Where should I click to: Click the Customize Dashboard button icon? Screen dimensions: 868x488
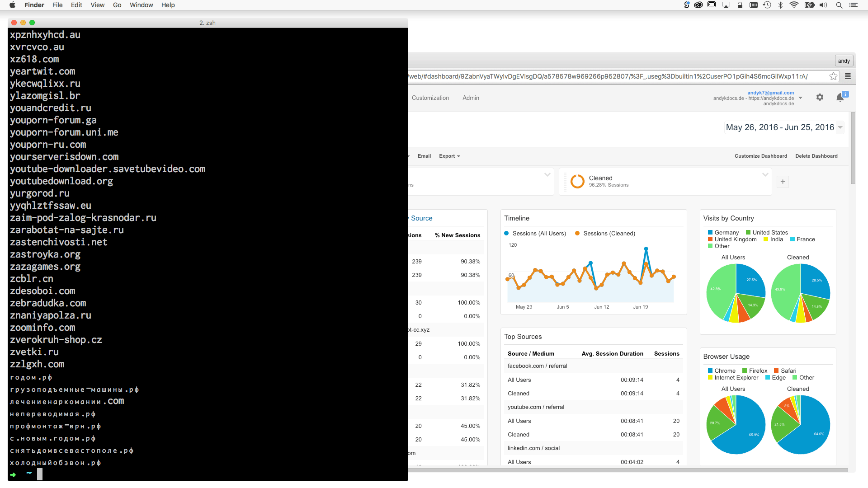[x=761, y=155]
